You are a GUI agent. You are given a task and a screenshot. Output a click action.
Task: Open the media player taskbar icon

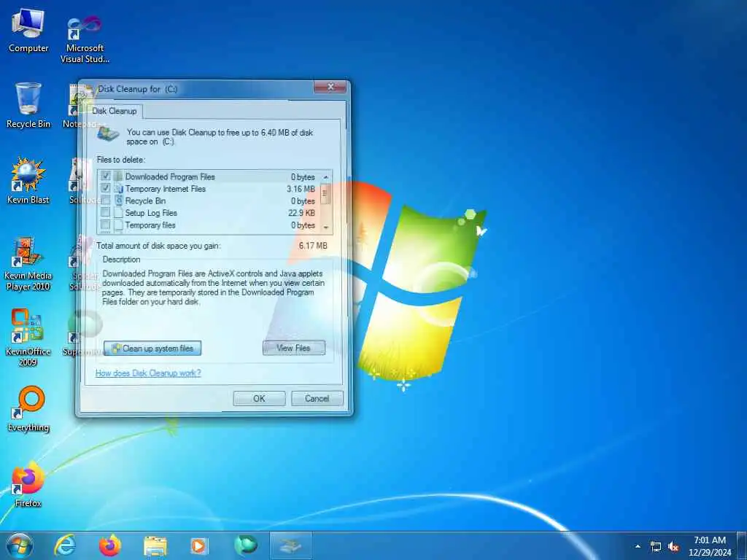pyautogui.click(x=198, y=545)
